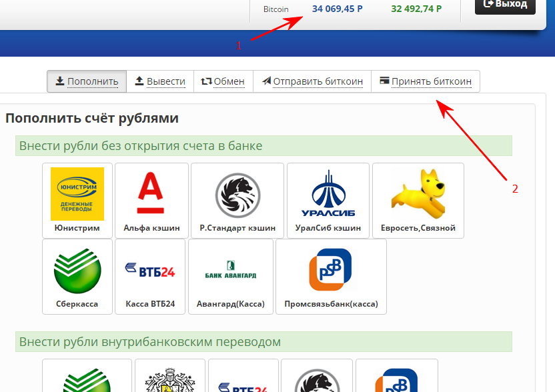Switch to the Вывести tab

(160, 81)
